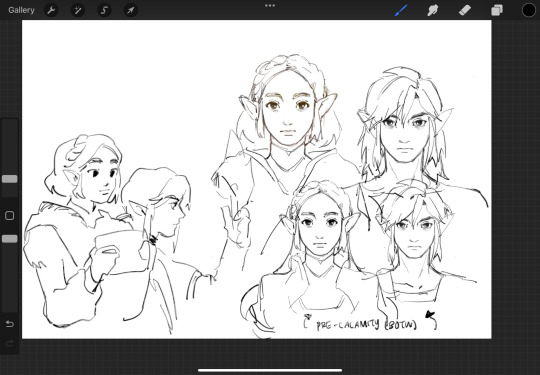Return to the Gallery

[x=21, y=10]
